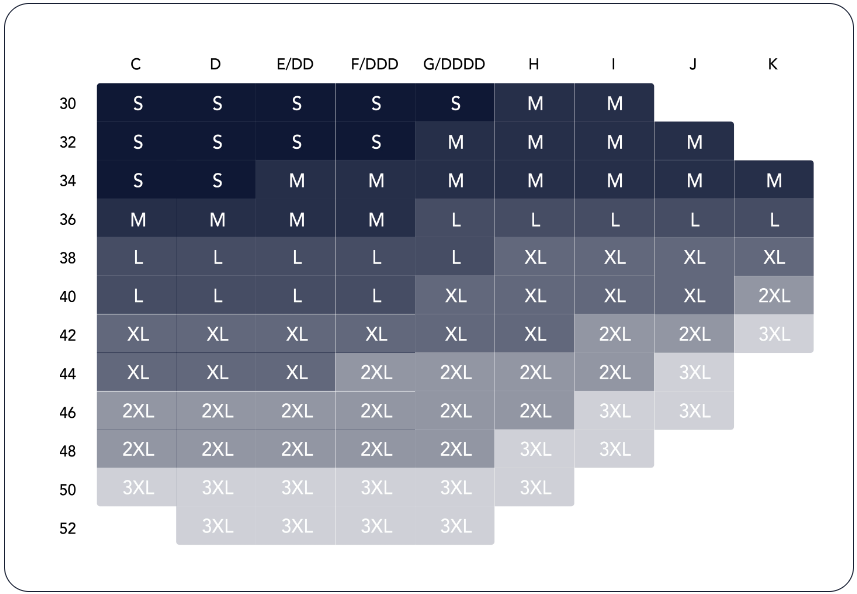Select band size 42 row label
Screen dimensions: 857x594
click(x=68, y=335)
